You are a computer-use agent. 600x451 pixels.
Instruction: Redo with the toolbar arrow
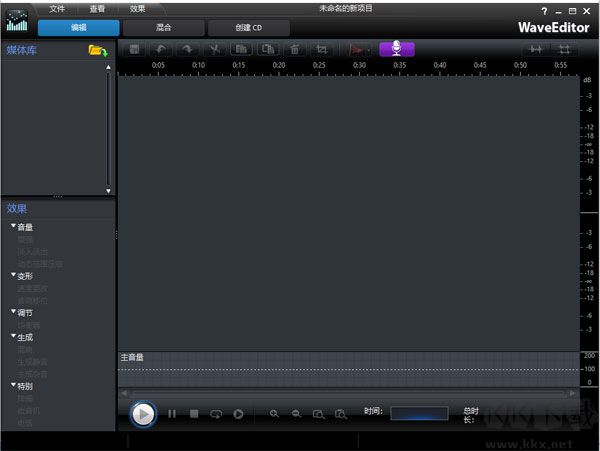click(x=188, y=49)
